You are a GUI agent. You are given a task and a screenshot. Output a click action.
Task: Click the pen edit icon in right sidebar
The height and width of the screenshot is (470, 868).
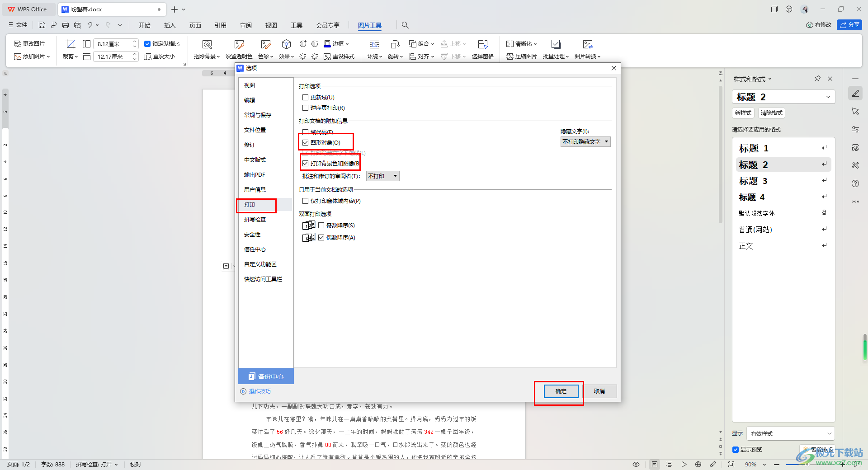coord(855,94)
